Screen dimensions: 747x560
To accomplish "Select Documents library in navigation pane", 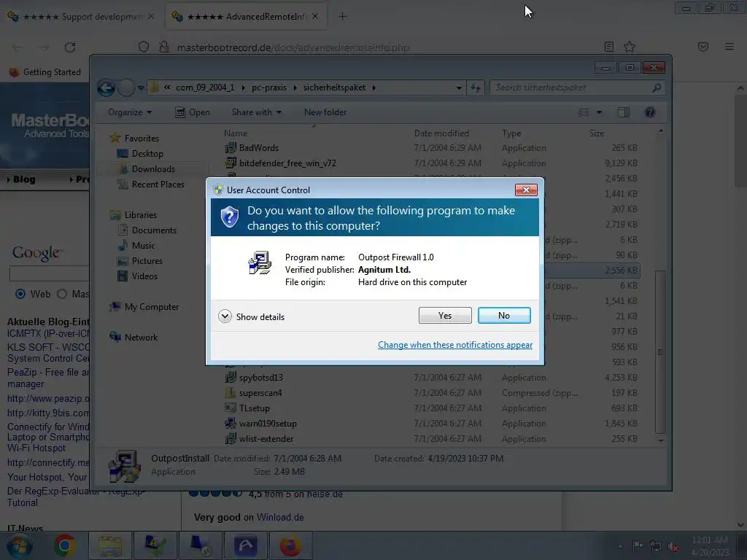I will click(154, 230).
